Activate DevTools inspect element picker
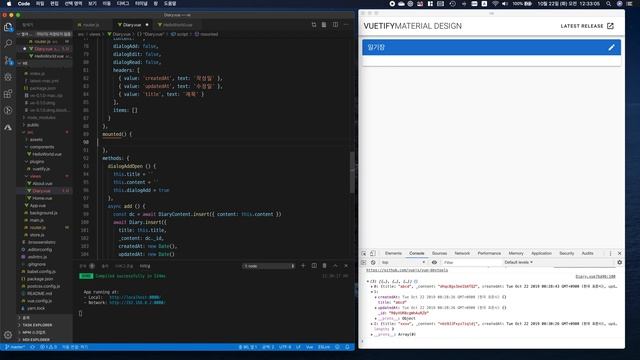This screenshot has height=360, width=640. click(x=364, y=253)
